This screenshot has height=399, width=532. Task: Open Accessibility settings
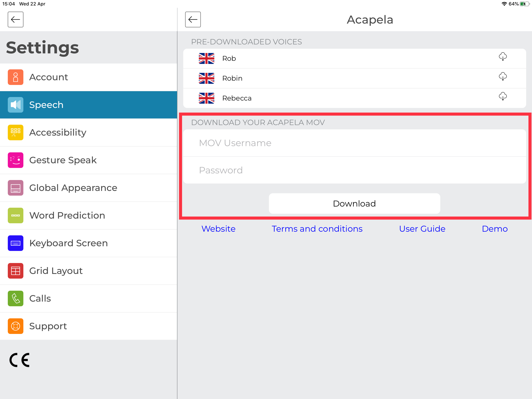point(89,133)
